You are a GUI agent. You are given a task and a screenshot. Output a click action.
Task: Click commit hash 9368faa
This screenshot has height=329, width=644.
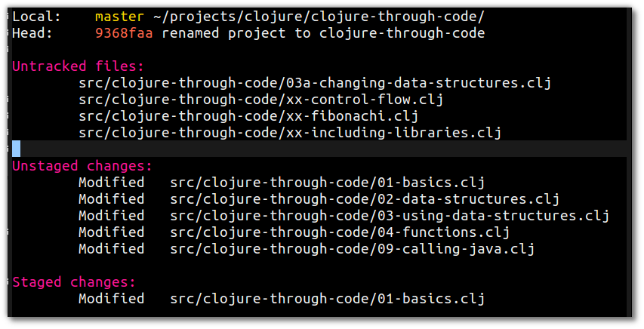[124, 33]
